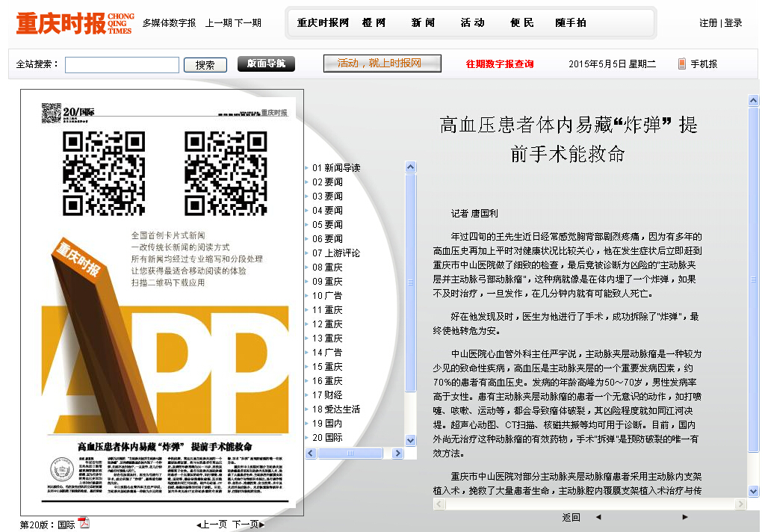
Task: Select page 08 重庆
Action: [327, 267]
